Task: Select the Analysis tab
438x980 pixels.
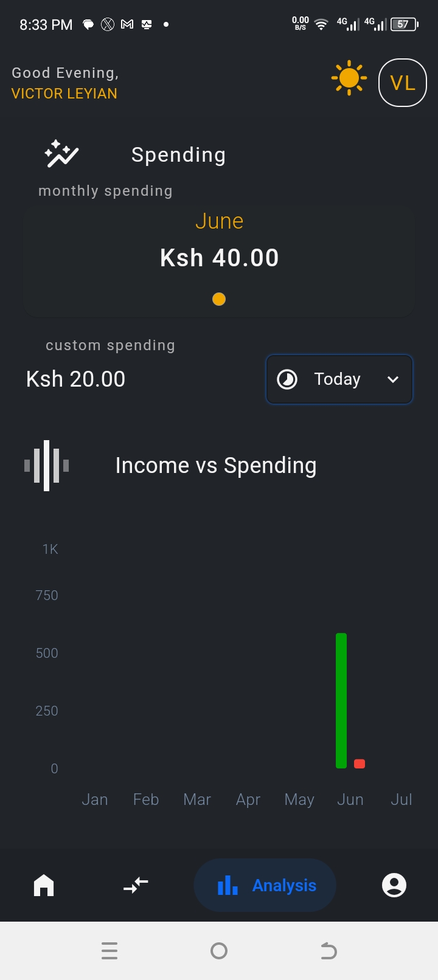Action: (265, 885)
